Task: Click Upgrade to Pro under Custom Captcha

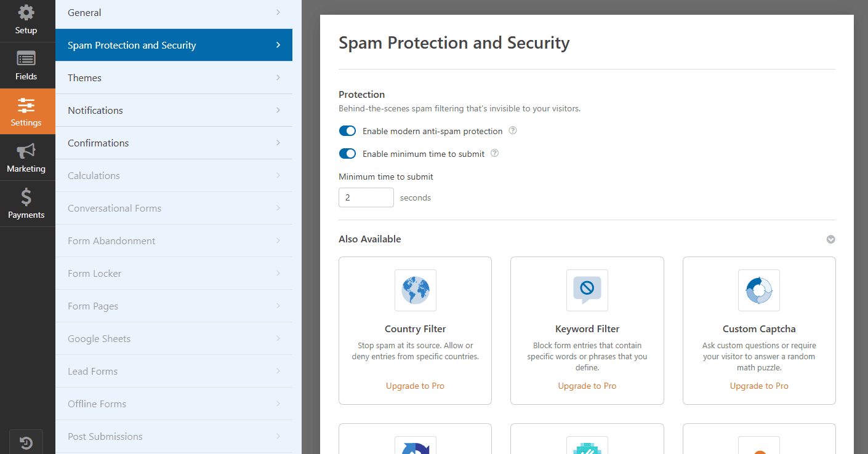Action: click(x=759, y=386)
